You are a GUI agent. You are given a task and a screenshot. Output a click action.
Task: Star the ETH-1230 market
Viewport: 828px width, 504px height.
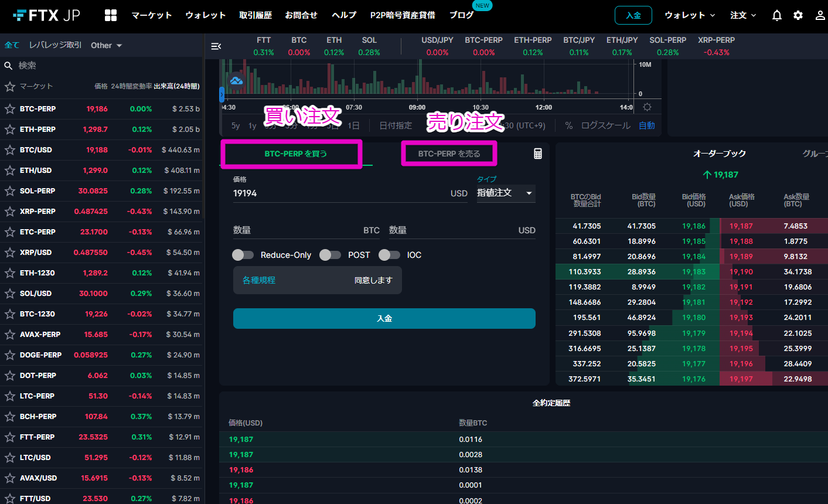pos(9,273)
